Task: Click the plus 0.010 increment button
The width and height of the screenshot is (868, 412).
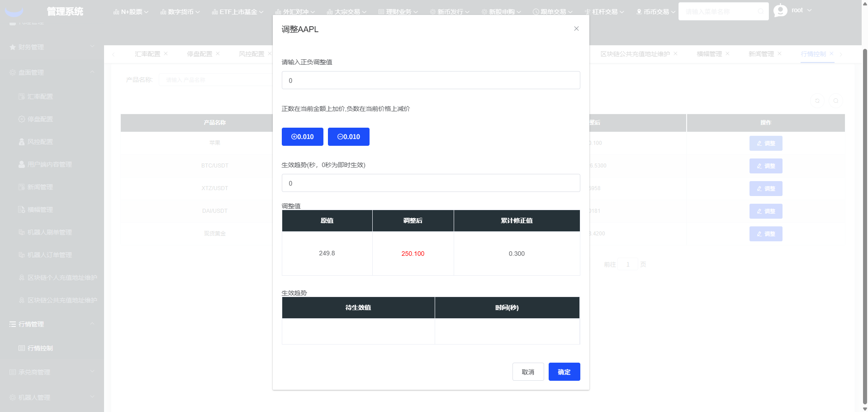Action: pyautogui.click(x=302, y=137)
